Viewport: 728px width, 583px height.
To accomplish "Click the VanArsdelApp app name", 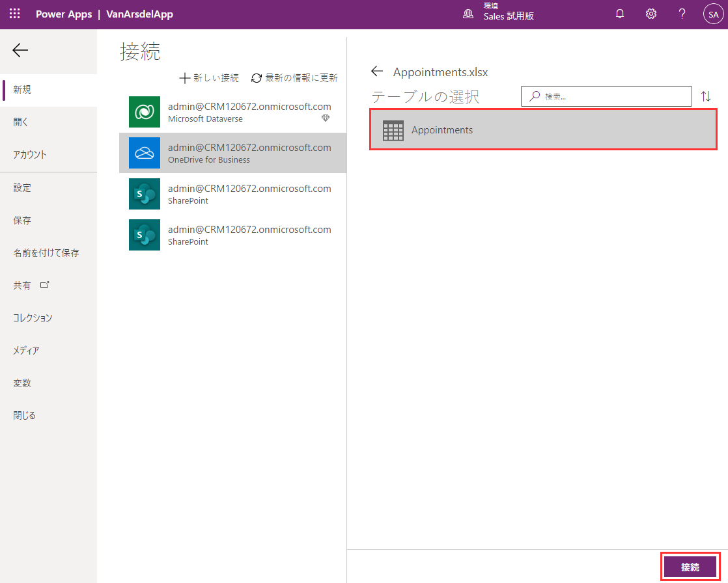I will click(140, 14).
